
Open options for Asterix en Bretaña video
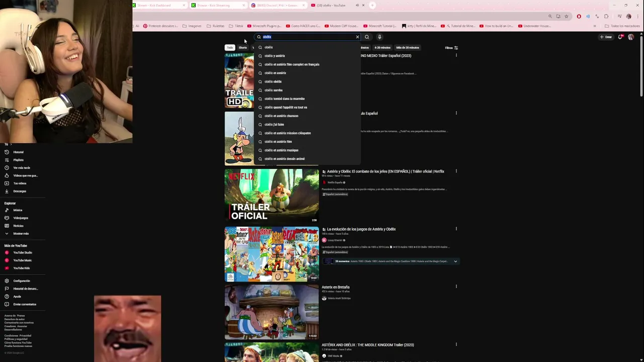tap(456, 287)
